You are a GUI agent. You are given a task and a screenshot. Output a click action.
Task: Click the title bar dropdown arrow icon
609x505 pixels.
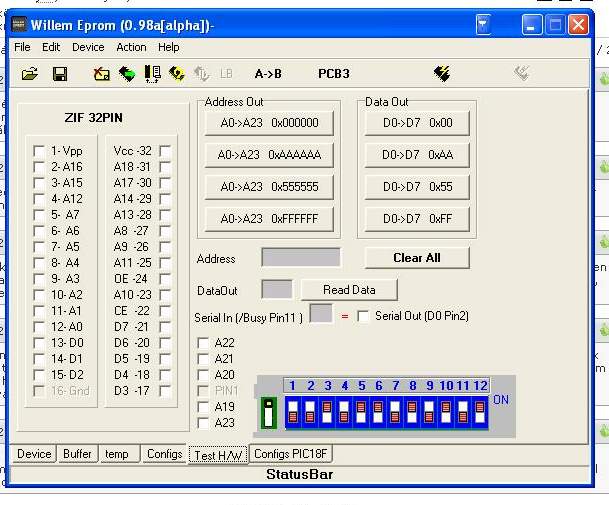click(483, 25)
